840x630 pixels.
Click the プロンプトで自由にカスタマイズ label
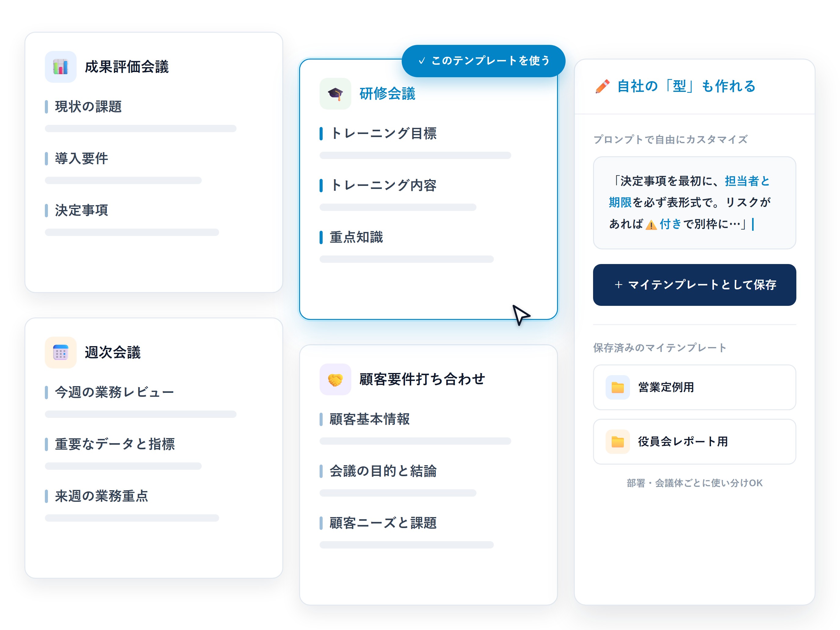[x=670, y=139]
